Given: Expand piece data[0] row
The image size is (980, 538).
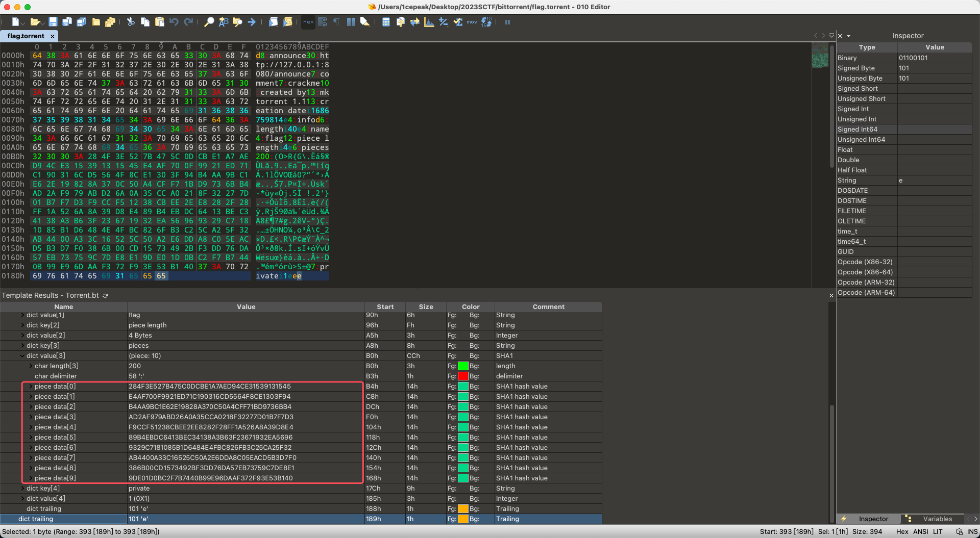Looking at the screenshot, I should pos(31,387).
